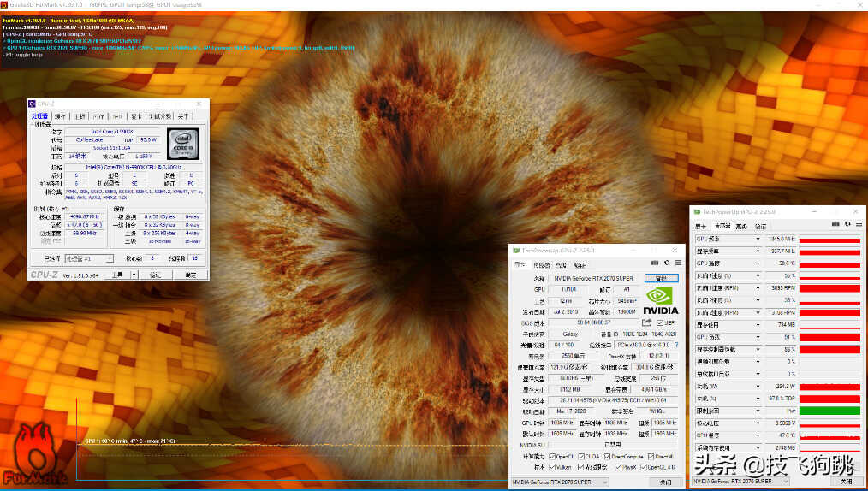Open hamburger menu in GPU-Z graphics card window
This screenshot has height=491, width=868.
[678, 263]
